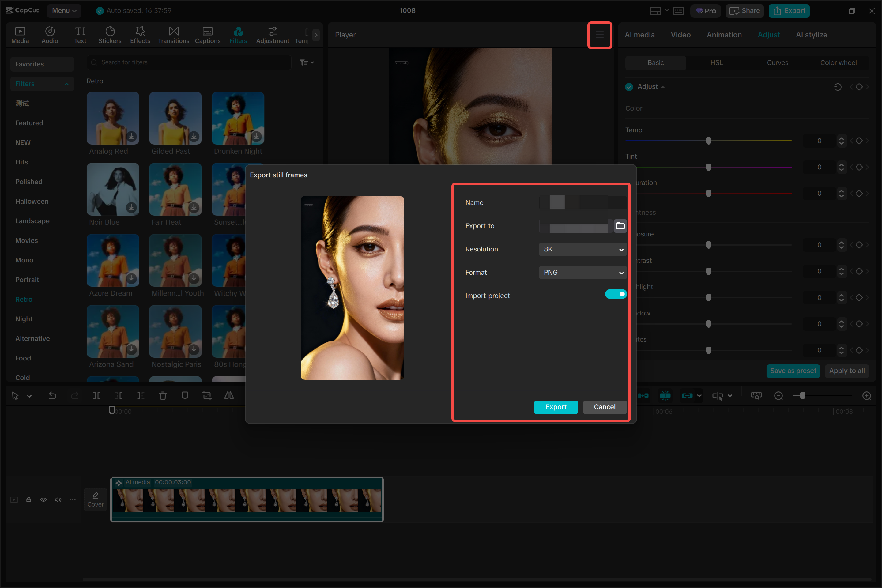Open the Captions panel
This screenshot has height=588, width=882.
207,35
